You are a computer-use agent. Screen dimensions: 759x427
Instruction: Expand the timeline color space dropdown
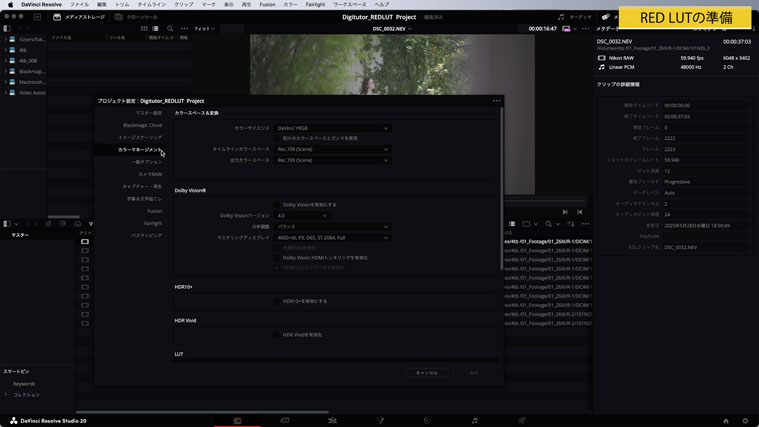[332, 149]
